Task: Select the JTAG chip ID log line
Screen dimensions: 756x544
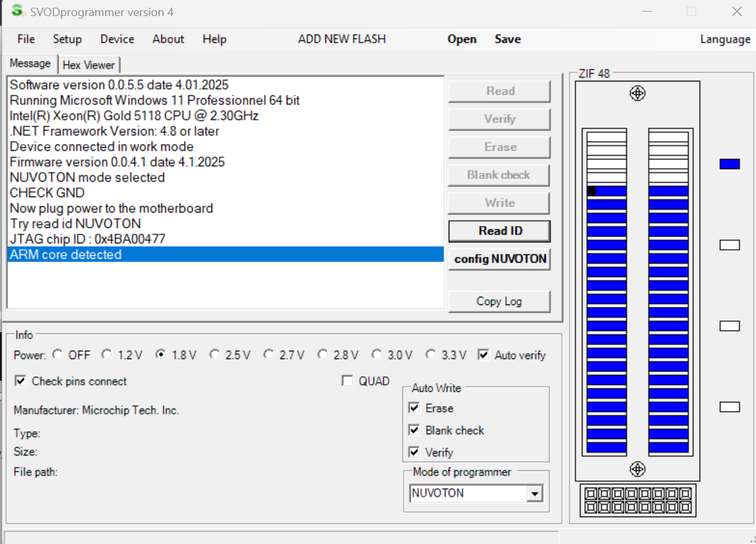Action: [x=87, y=239]
